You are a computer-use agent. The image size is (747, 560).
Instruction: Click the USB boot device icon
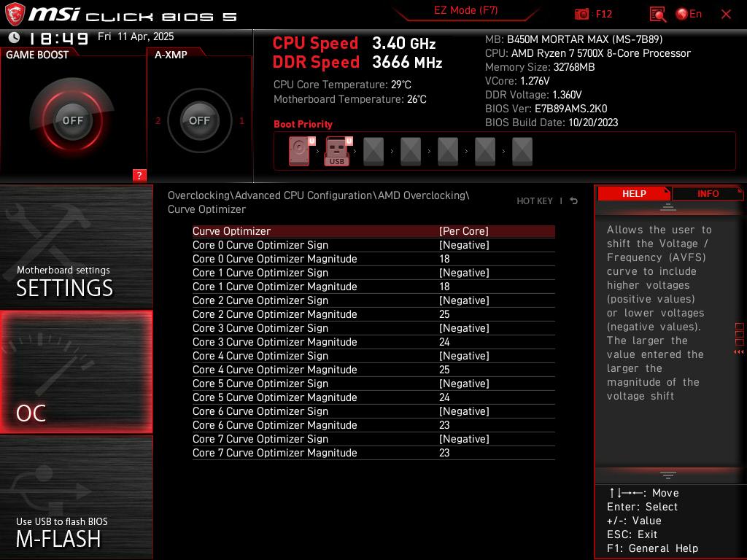337,151
